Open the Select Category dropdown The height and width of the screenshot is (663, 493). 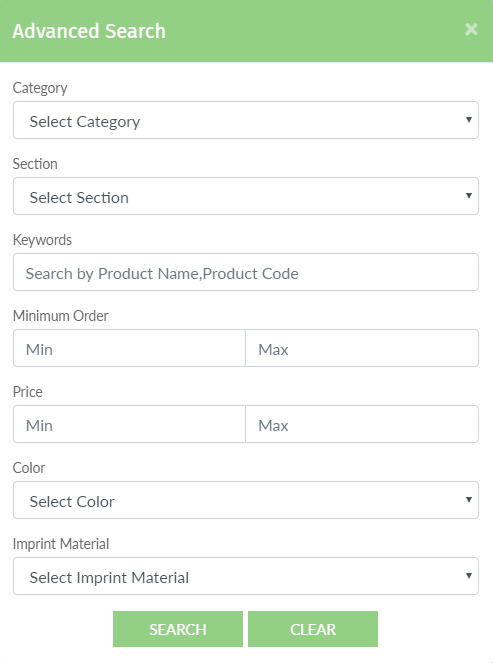click(x=246, y=120)
